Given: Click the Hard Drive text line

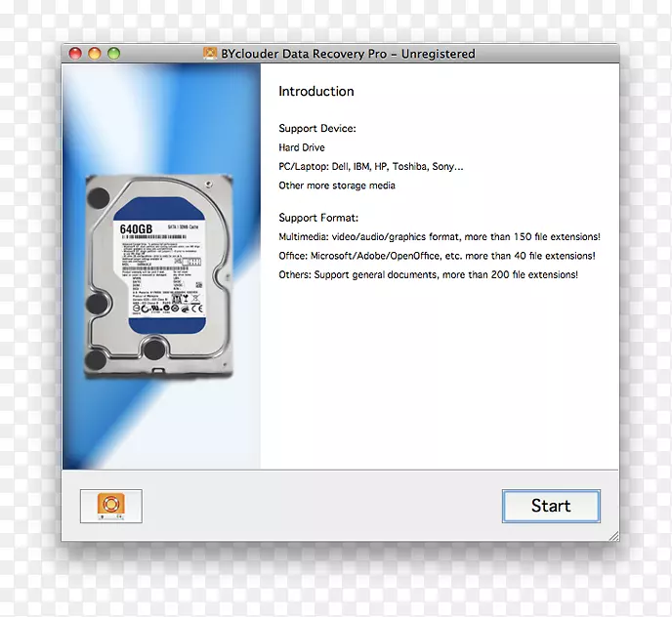Looking at the screenshot, I should [302, 147].
